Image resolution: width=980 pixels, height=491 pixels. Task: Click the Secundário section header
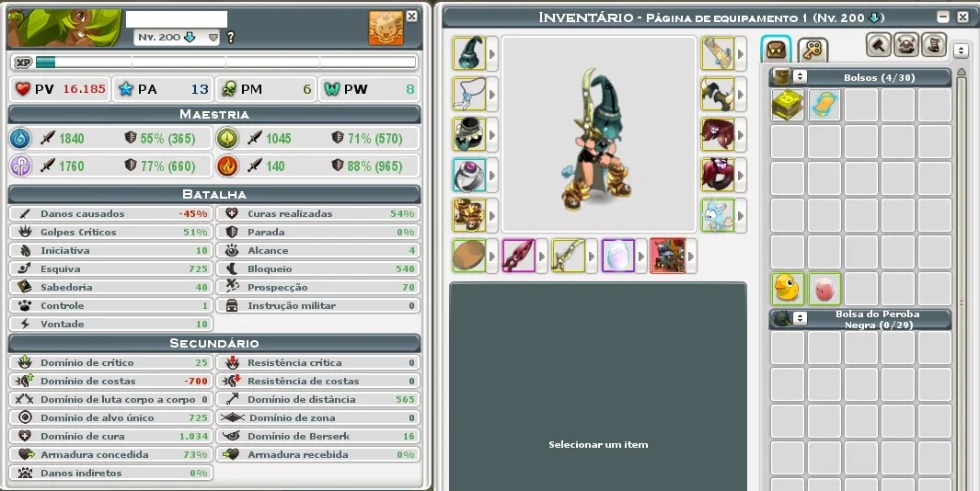coord(214,343)
